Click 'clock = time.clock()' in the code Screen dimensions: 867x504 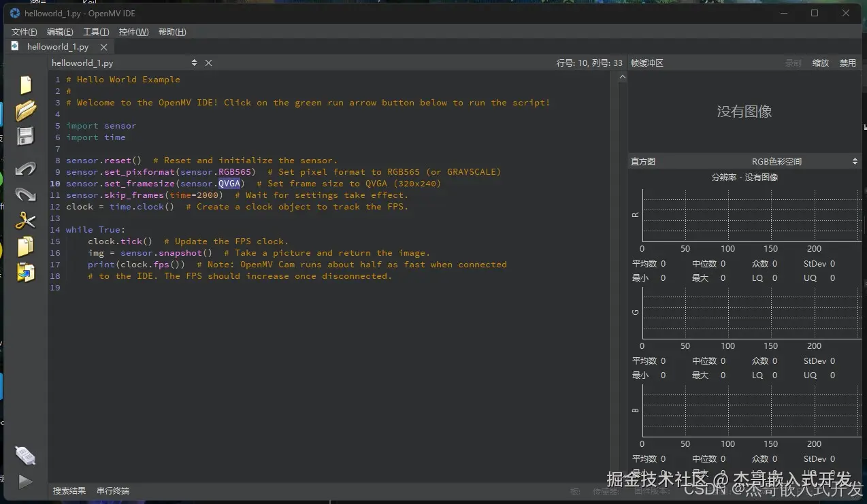point(120,207)
